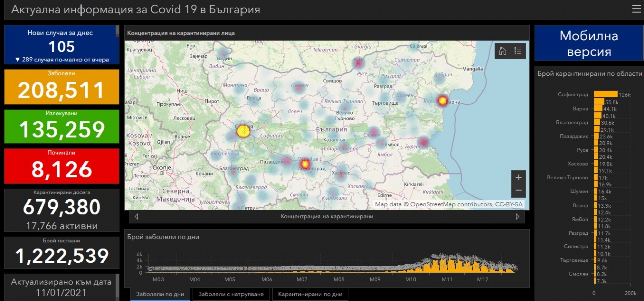Zoom in on the map

click(x=518, y=177)
